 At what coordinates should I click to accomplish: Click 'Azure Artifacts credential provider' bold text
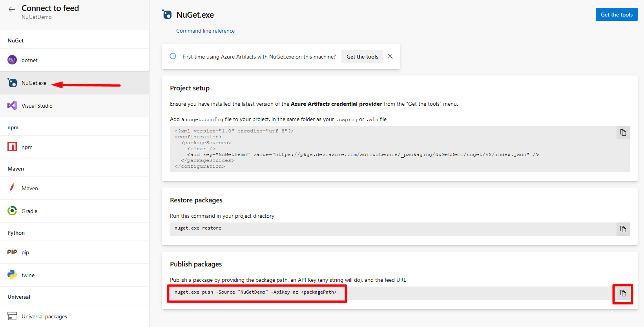point(336,104)
